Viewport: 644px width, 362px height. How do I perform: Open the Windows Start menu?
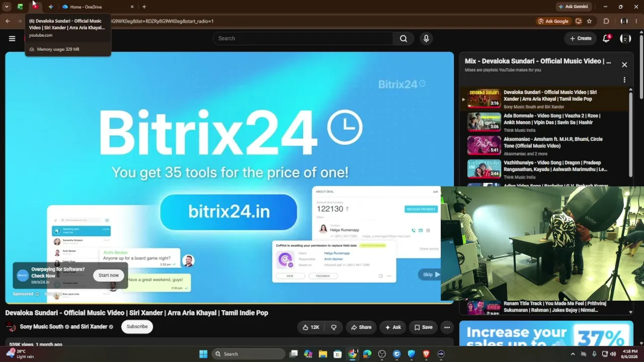click(203, 354)
